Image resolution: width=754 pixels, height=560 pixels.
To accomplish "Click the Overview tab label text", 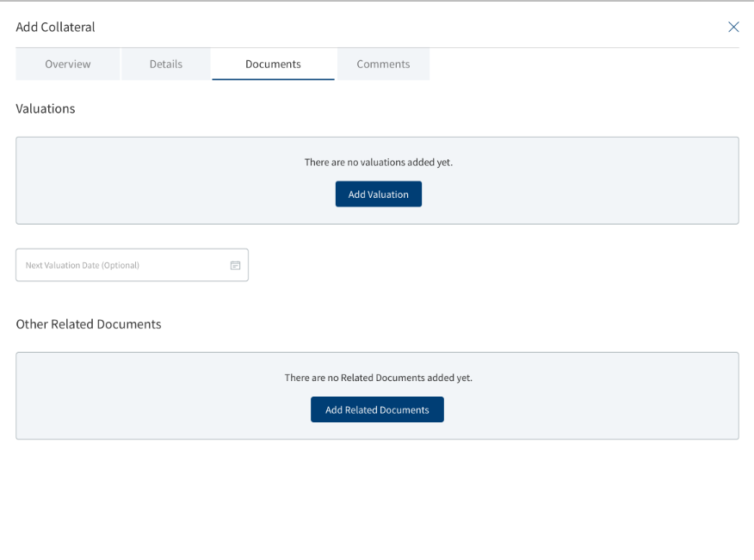I will (x=68, y=64).
